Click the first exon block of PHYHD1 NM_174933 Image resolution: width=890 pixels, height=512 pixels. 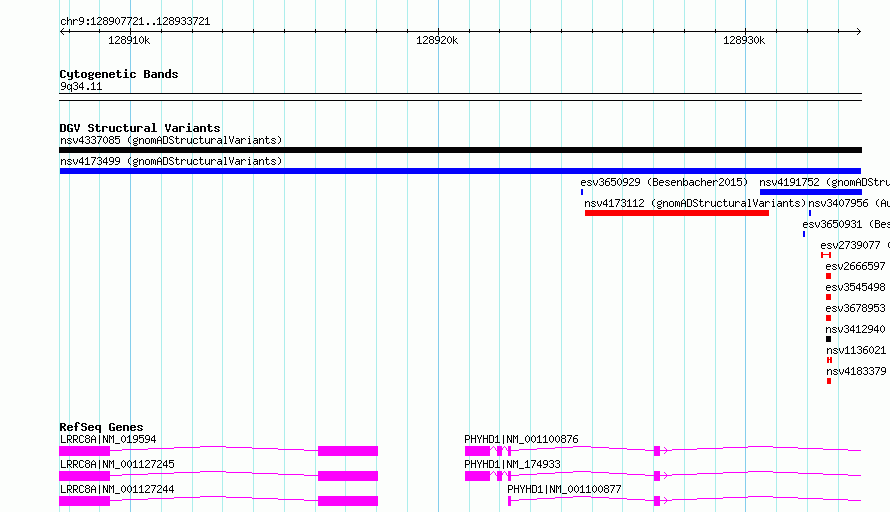[x=477, y=476]
